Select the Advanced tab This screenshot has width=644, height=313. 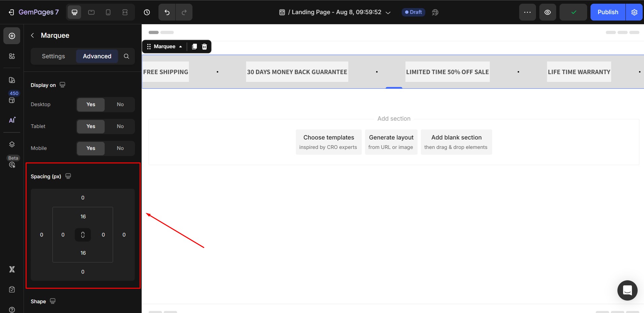pos(97,56)
